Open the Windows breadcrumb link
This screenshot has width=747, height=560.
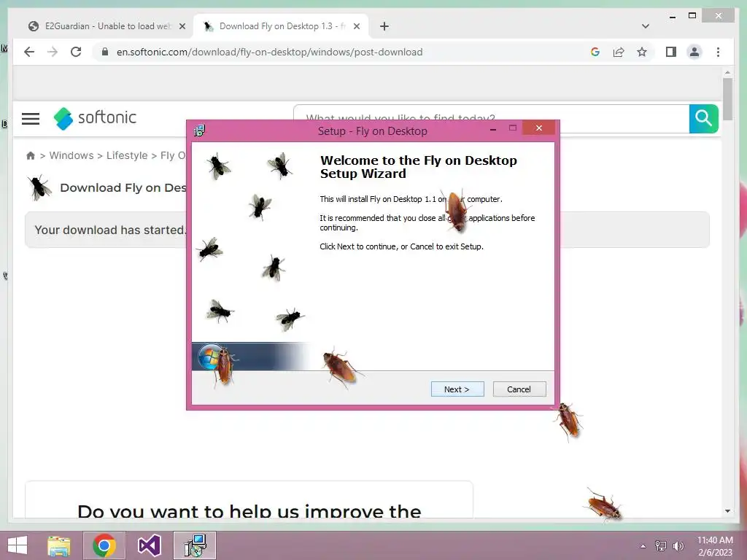[x=71, y=156]
